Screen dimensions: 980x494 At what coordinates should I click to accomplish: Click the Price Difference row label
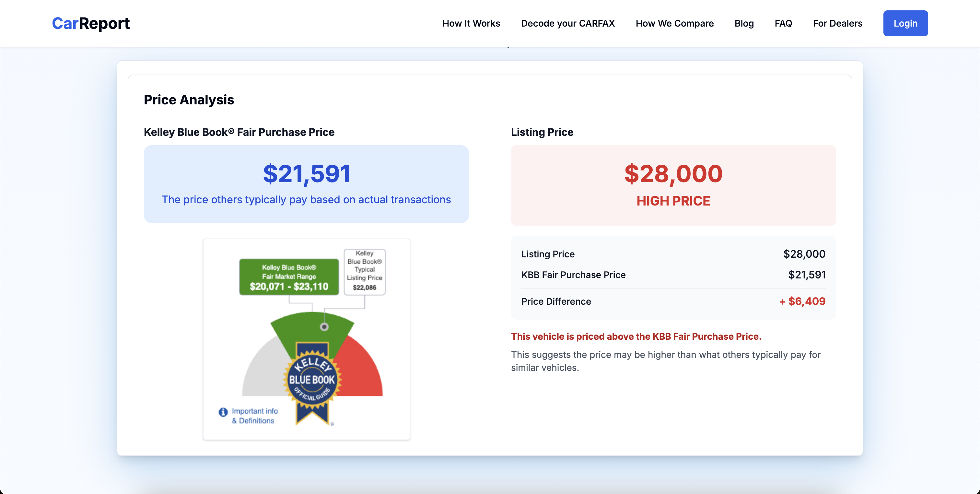556,301
